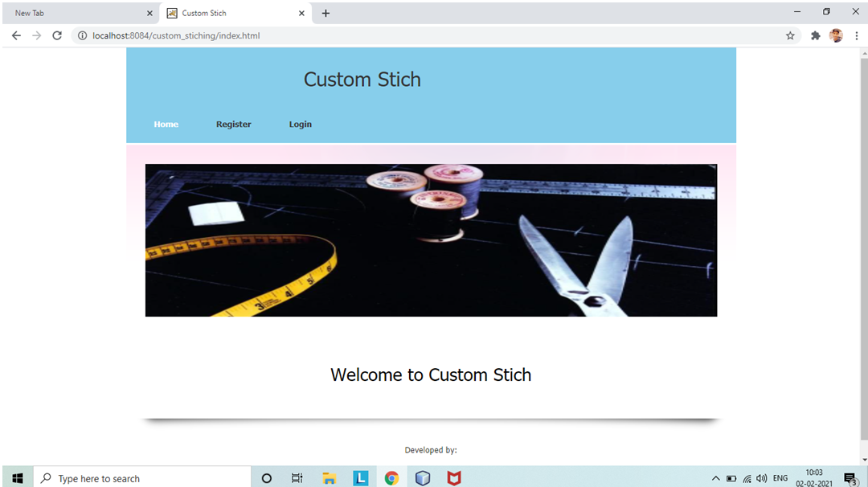The image size is (868, 487).
Task: Restore down the Chrome window
Action: pos(826,11)
